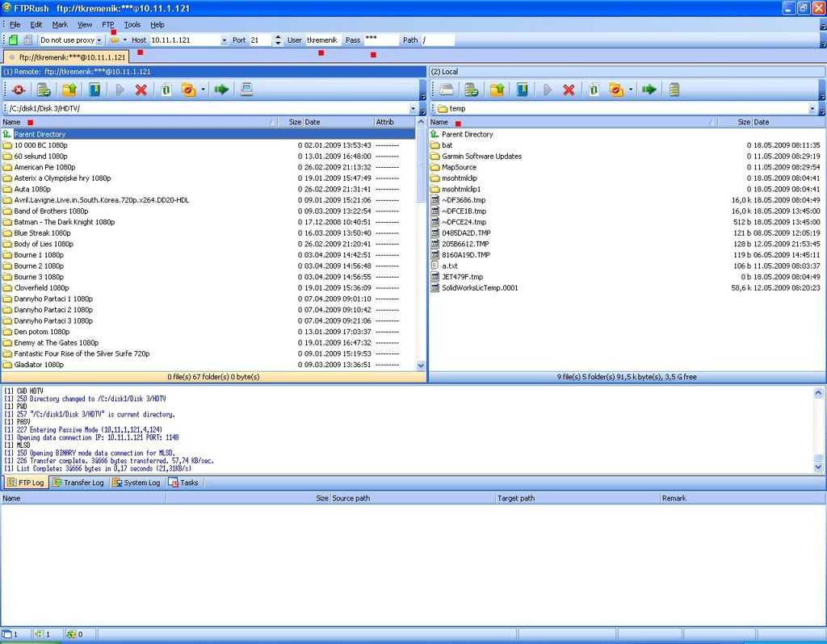Select the ftp://tkremenik session tab
This screenshot has width=827, height=644.
(66, 57)
